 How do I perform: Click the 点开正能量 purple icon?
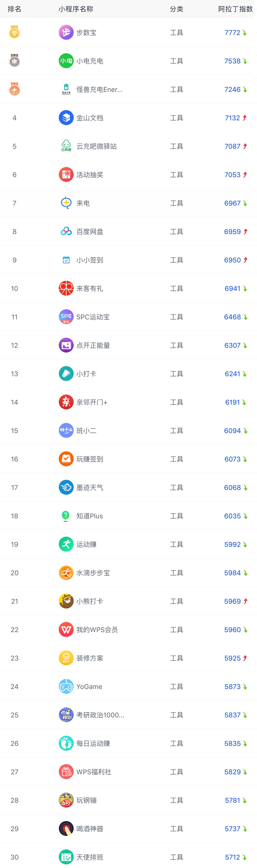[x=66, y=345]
